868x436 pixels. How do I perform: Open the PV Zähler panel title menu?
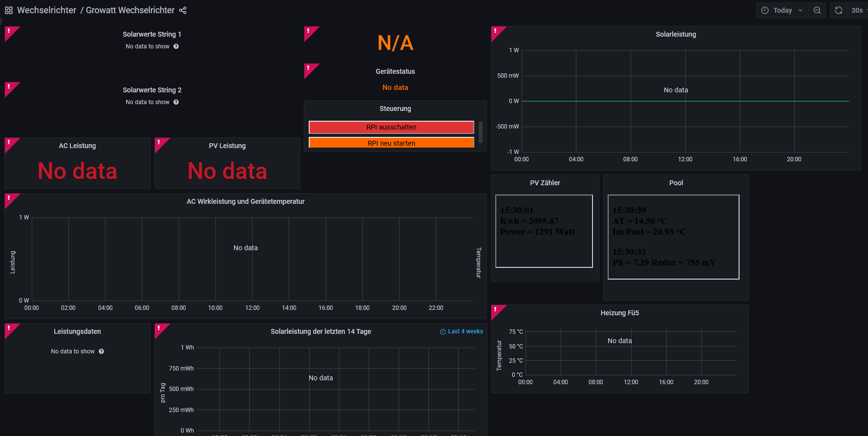click(545, 183)
